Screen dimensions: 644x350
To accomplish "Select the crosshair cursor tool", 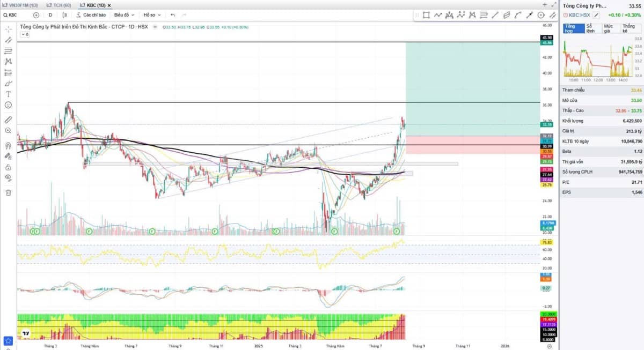I will point(8,29).
